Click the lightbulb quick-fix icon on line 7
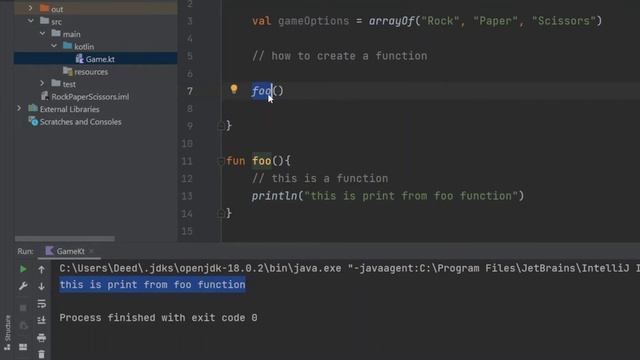Screen dimensions: 640x360 click(233, 89)
